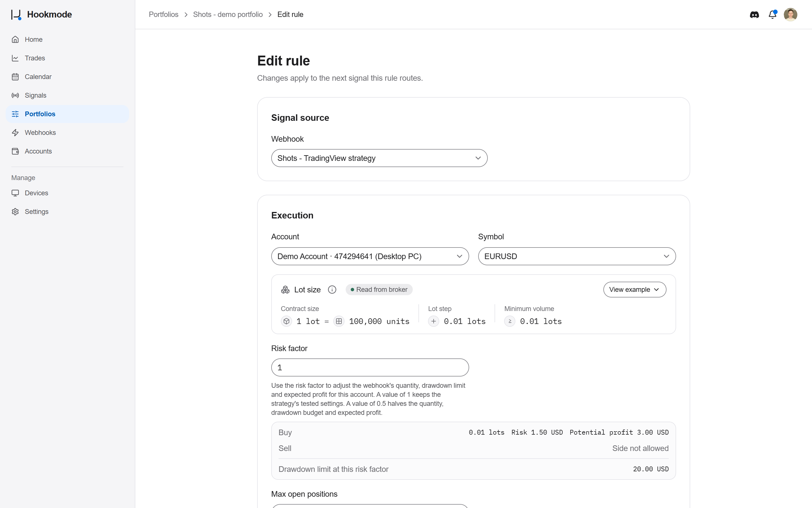This screenshot has height=508, width=812.
Task: Click the '100,000 units' value
Action: tap(379, 321)
